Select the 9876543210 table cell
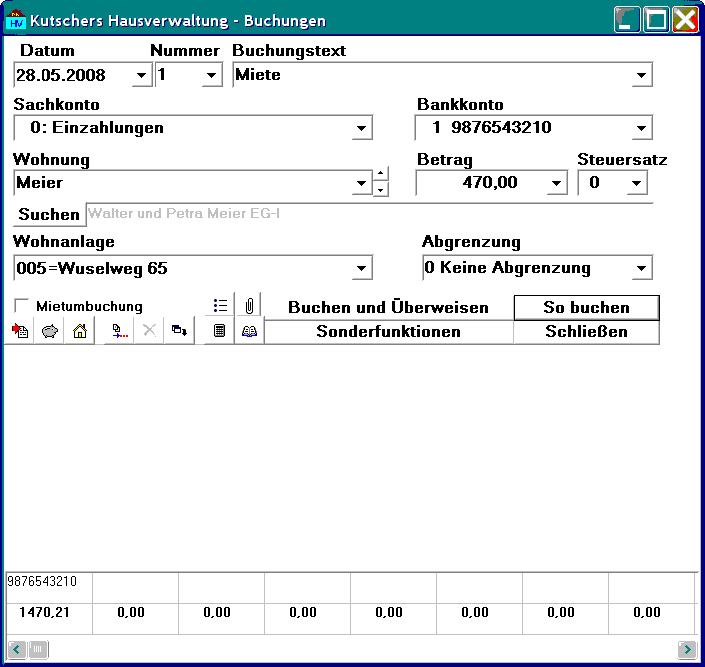705x667 pixels. pos(49,588)
